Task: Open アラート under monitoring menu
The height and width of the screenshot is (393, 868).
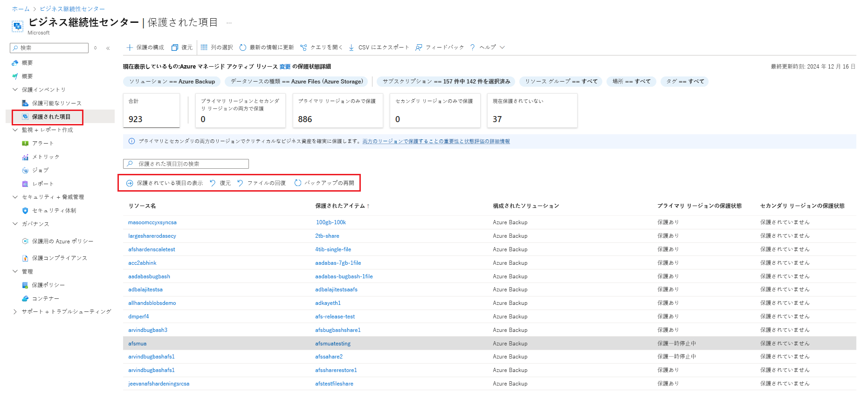Action: (x=42, y=143)
